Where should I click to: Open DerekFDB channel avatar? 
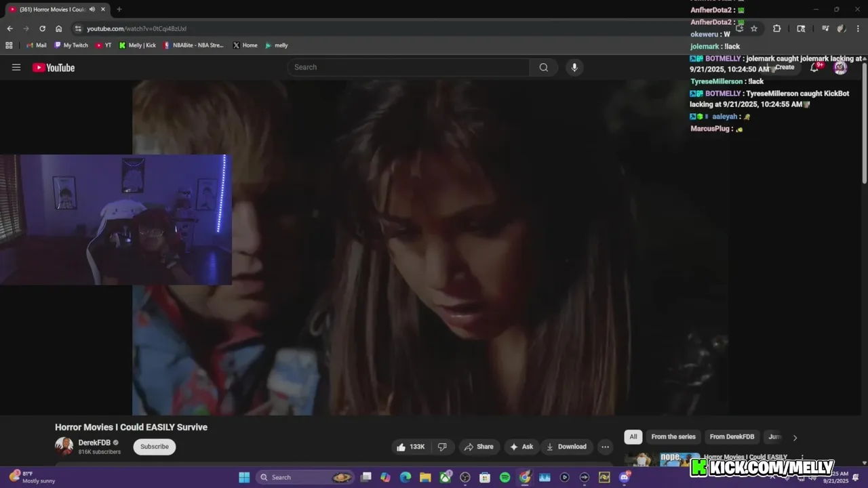tap(64, 446)
